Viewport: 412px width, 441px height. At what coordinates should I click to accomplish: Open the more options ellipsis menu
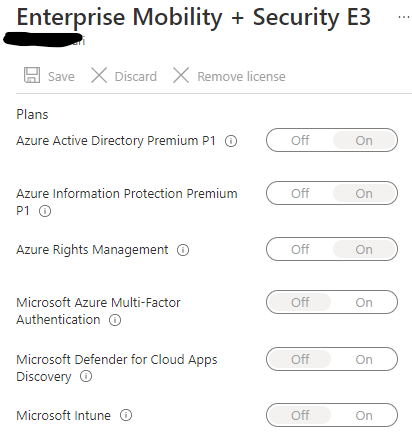coord(404,17)
